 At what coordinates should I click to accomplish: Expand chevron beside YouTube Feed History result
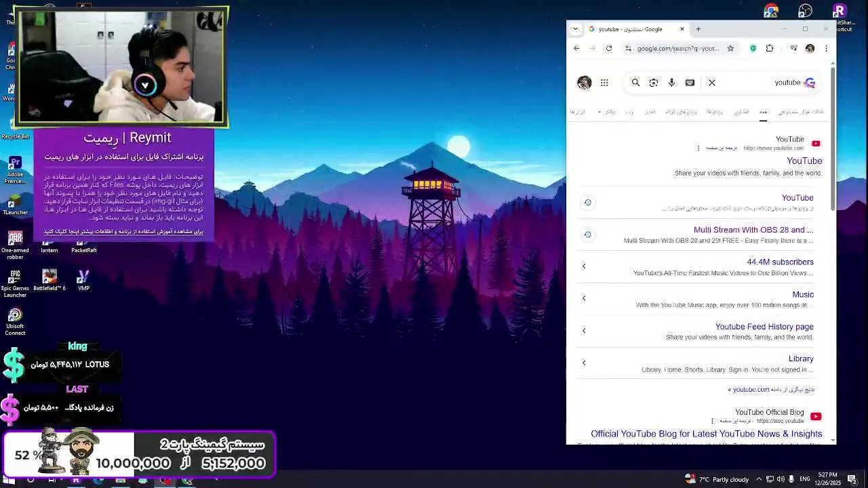coord(584,331)
